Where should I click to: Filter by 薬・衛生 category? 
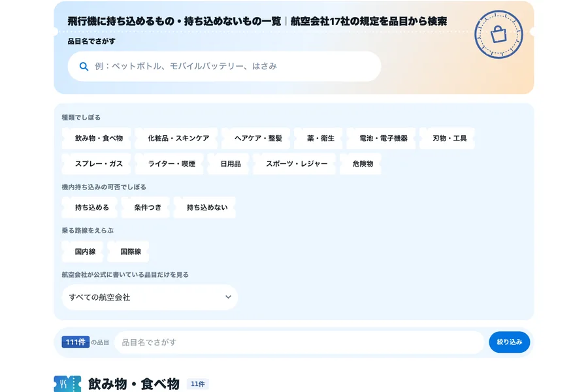click(318, 139)
